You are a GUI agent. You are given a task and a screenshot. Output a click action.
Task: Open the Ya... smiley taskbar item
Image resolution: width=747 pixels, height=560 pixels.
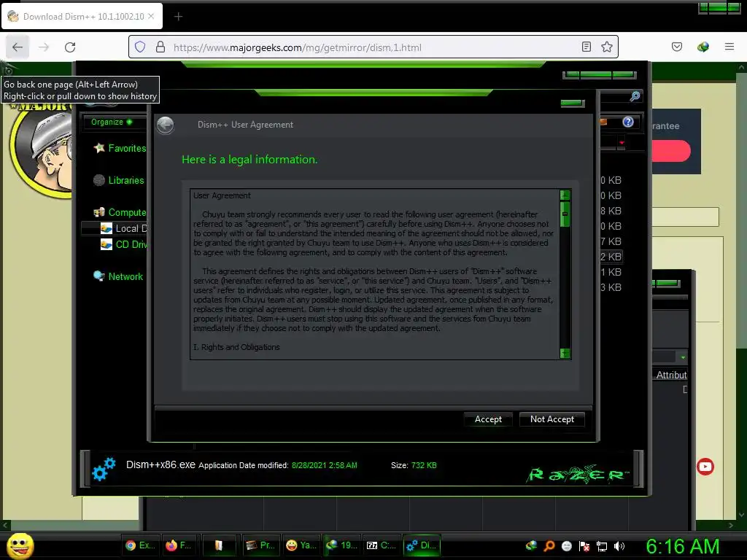click(301, 545)
